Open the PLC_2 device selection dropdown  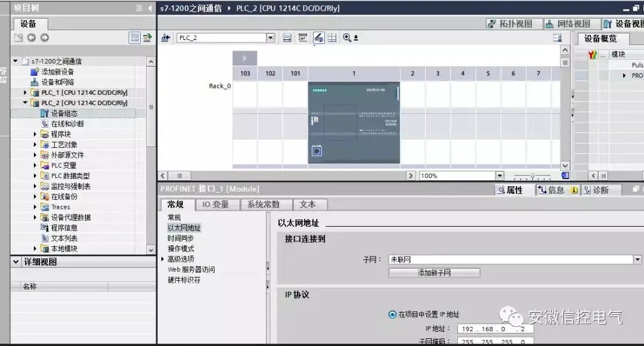[x=270, y=38]
